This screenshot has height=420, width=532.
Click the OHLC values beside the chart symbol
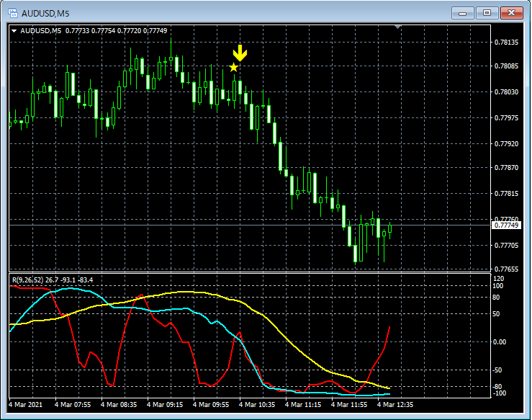point(116,31)
